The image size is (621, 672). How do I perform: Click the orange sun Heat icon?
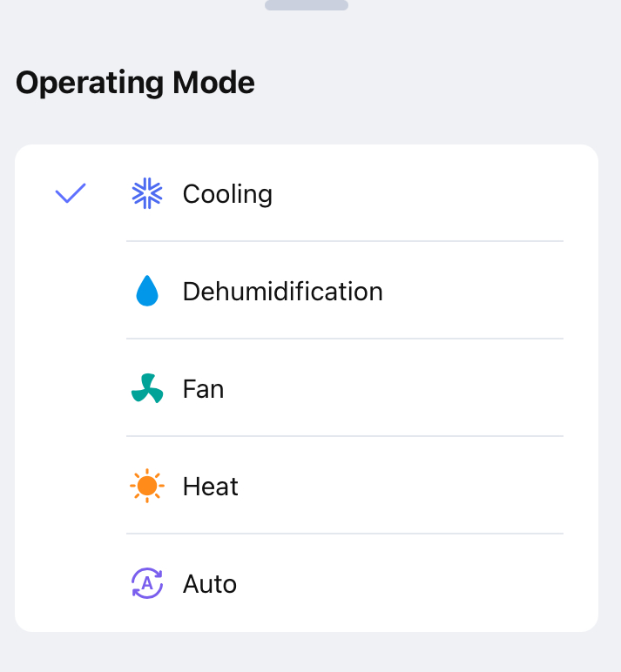(x=147, y=486)
